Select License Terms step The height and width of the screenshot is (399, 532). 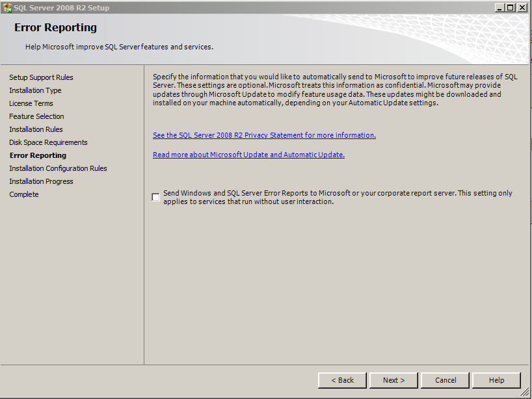coord(31,103)
